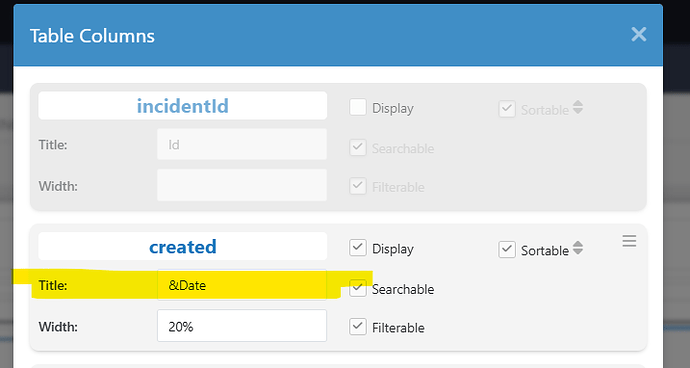Toggle Searchable checkbox for created column
This screenshot has width=690, height=368.
[x=358, y=288]
